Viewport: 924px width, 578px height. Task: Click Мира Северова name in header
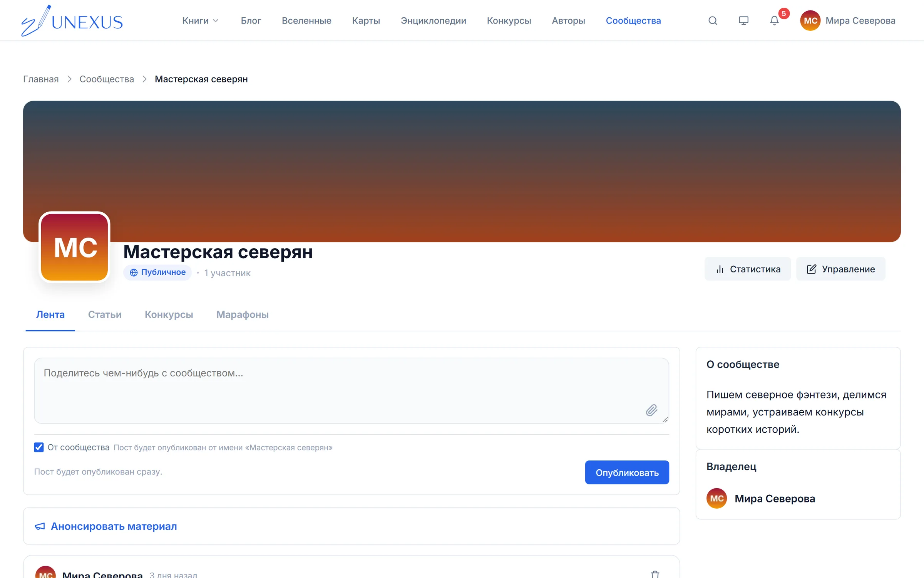(860, 20)
